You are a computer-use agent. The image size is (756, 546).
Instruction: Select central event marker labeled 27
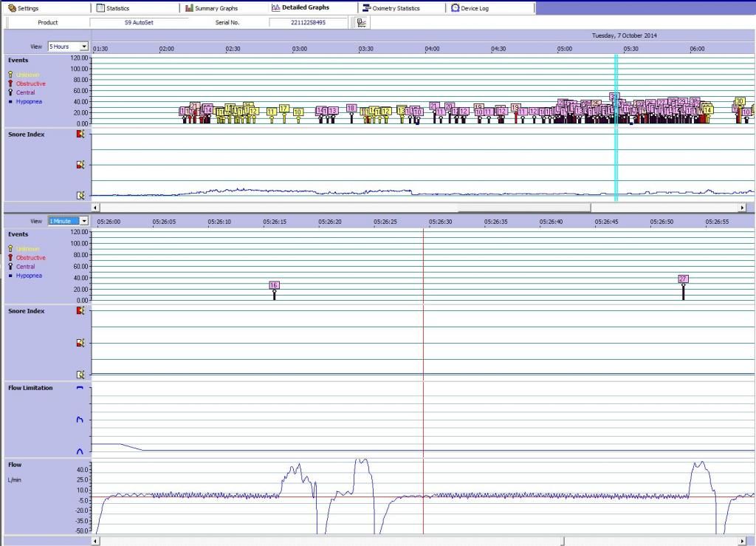[683, 279]
